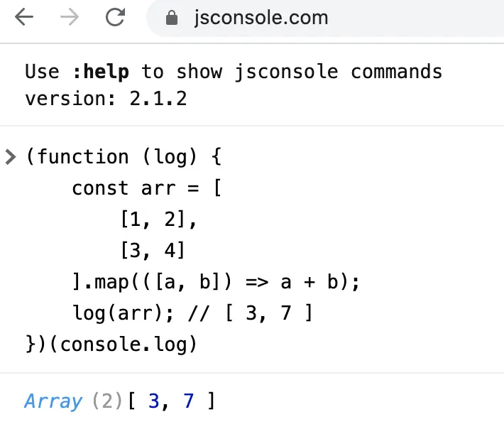Click the padlock site security icon
504x422 pixels.
click(x=172, y=18)
